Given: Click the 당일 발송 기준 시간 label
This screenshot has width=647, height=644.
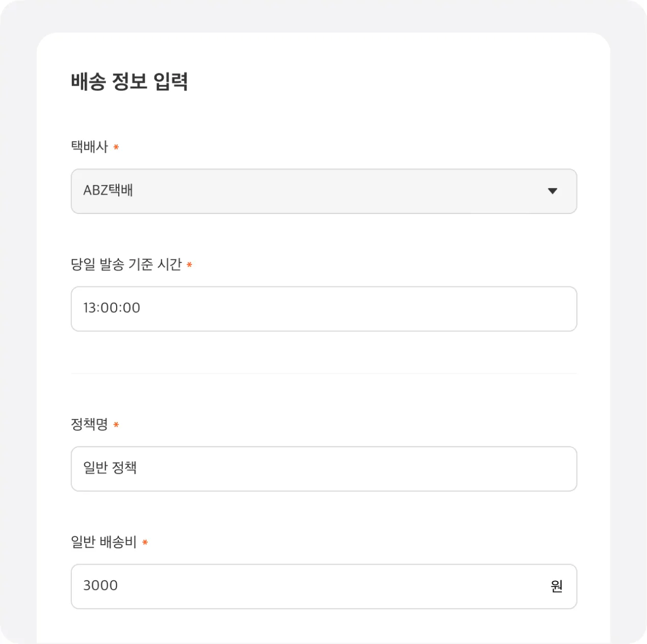Looking at the screenshot, I should tap(126, 264).
